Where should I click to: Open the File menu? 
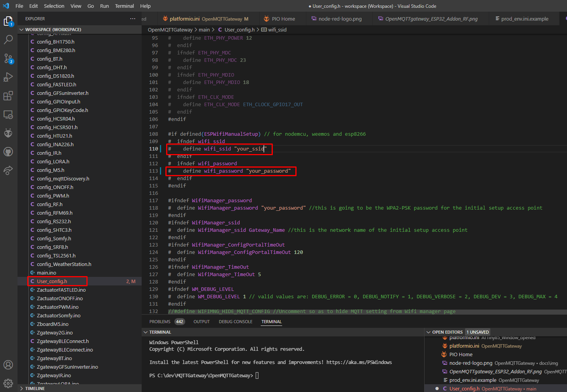click(19, 6)
